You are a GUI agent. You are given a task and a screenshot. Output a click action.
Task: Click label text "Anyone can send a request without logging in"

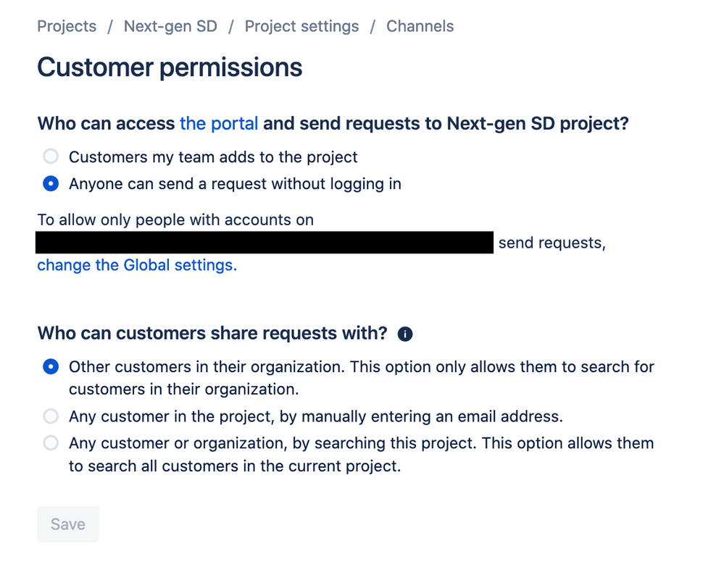click(x=235, y=184)
